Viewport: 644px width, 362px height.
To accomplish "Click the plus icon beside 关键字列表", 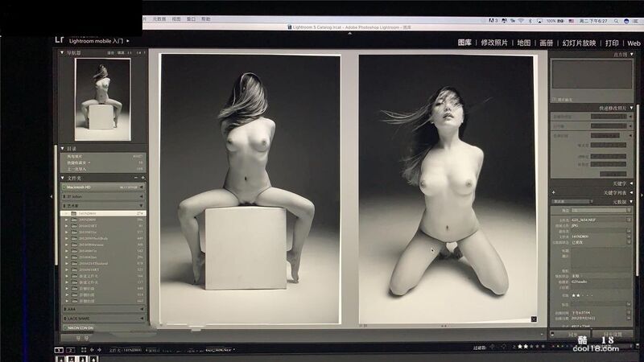I will pos(555,193).
